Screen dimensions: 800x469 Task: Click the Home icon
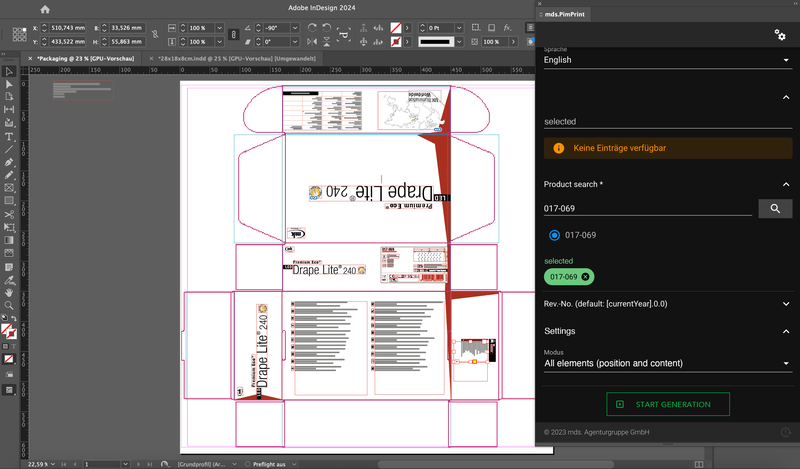pos(45,9)
